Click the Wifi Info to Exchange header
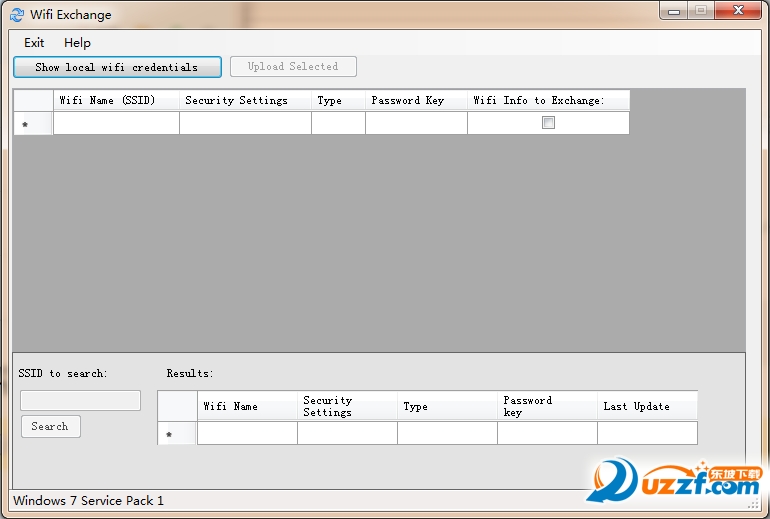 pyautogui.click(x=549, y=100)
